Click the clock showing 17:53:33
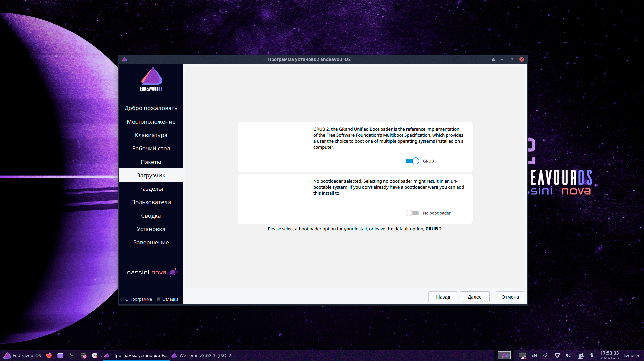 click(x=609, y=355)
